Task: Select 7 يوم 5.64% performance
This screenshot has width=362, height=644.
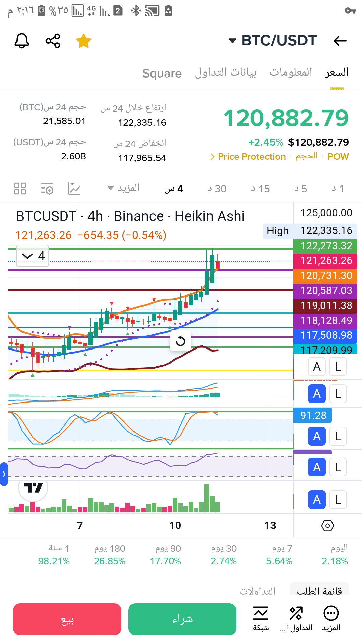Action: point(279,555)
